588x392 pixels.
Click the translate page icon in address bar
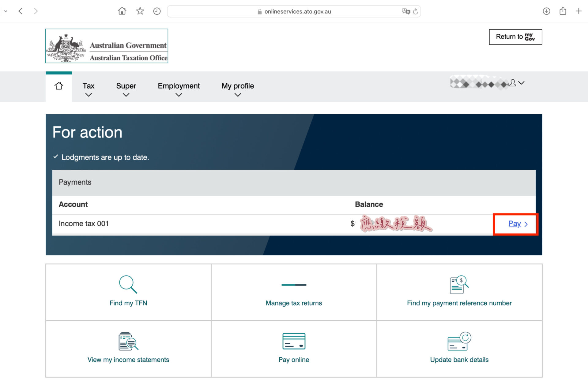406,11
